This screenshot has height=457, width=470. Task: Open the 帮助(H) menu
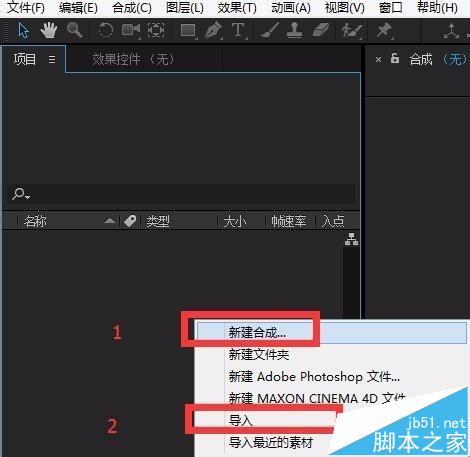(437, 8)
